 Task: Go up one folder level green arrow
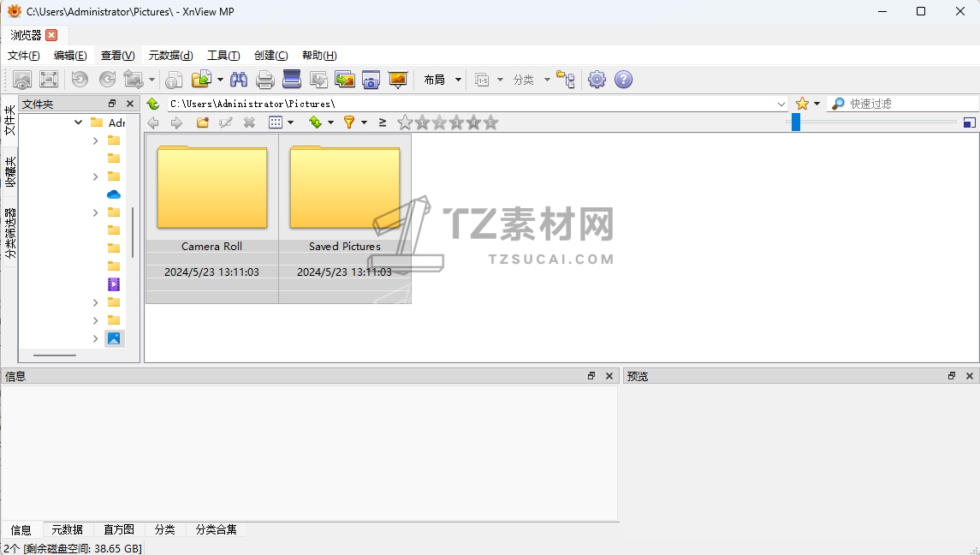click(153, 104)
